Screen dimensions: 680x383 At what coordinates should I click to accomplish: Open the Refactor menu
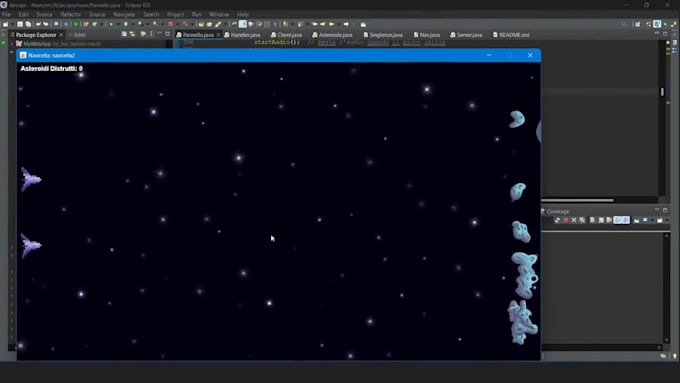pos(70,14)
